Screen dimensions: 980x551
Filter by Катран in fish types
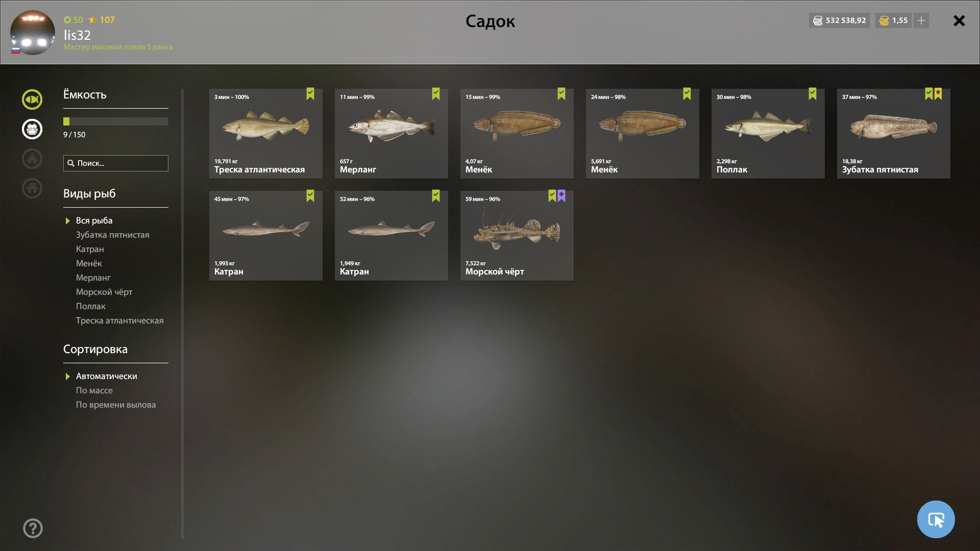pyautogui.click(x=90, y=249)
